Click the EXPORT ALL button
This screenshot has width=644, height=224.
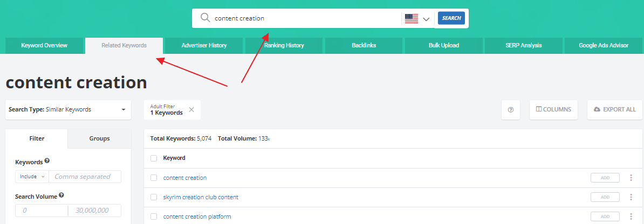615,110
